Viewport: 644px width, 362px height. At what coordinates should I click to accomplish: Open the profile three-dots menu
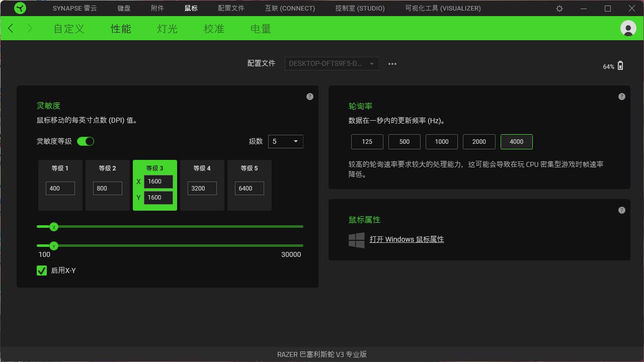point(392,64)
